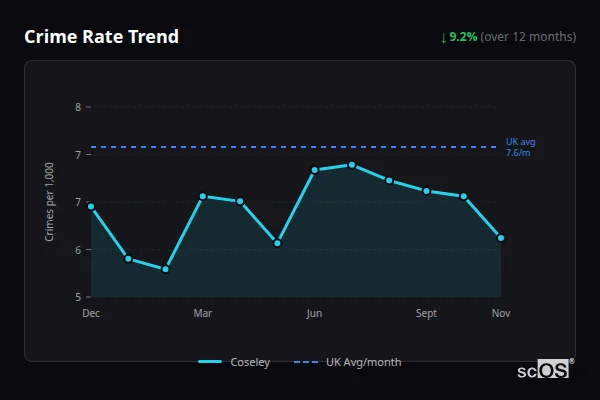Click the y-axis label '5'
The image size is (600, 400).
click(78, 297)
